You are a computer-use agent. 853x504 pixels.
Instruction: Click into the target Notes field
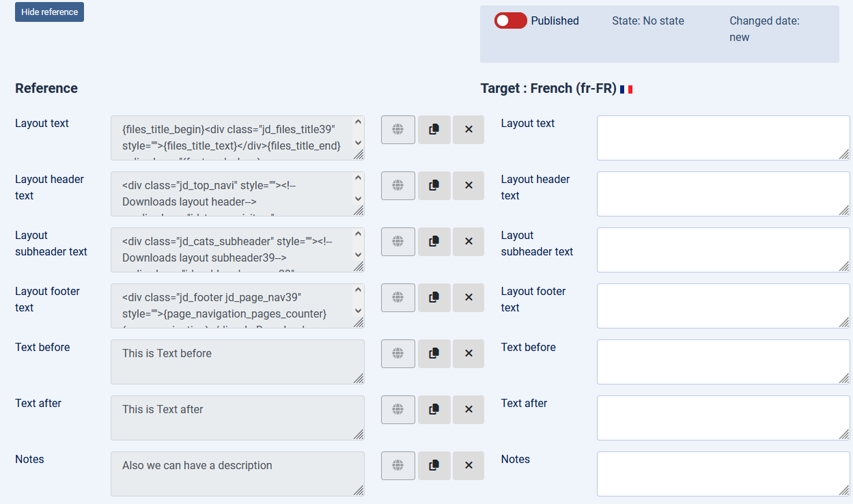tap(723, 474)
